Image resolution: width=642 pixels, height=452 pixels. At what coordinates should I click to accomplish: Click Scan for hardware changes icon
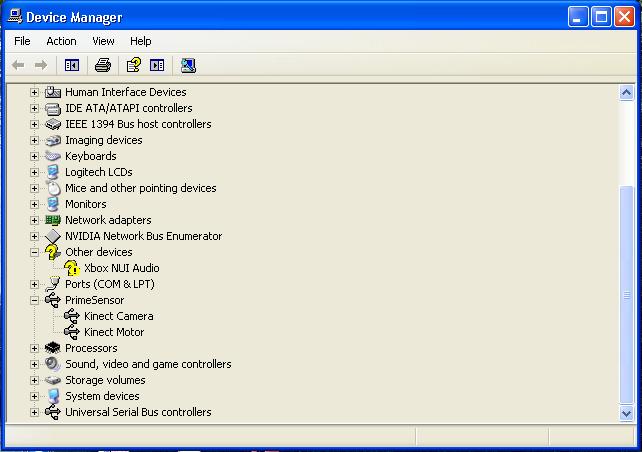(188, 65)
